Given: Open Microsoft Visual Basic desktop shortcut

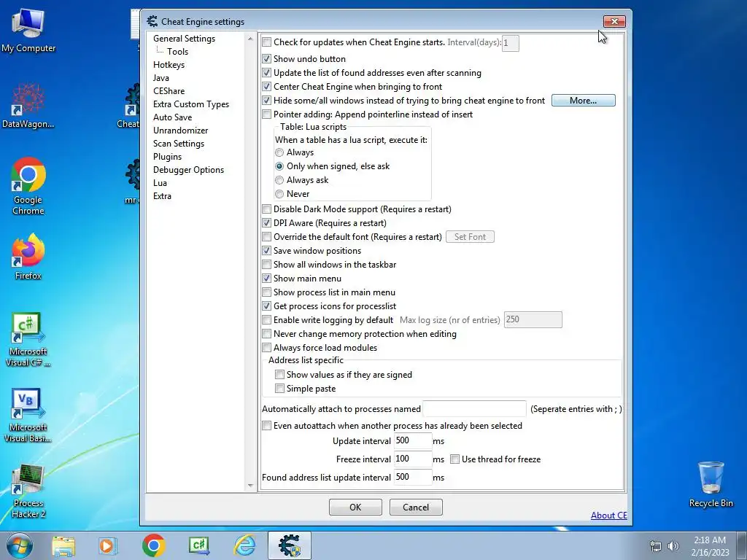Looking at the screenshot, I should (28, 415).
